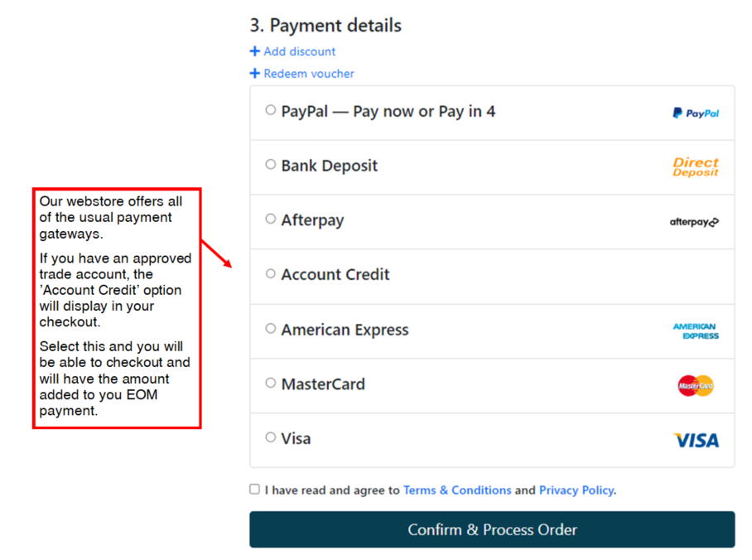This screenshot has height=560, width=752.
Task: Tick the agree to terms checkbox
Action: (x=254, y=489)
